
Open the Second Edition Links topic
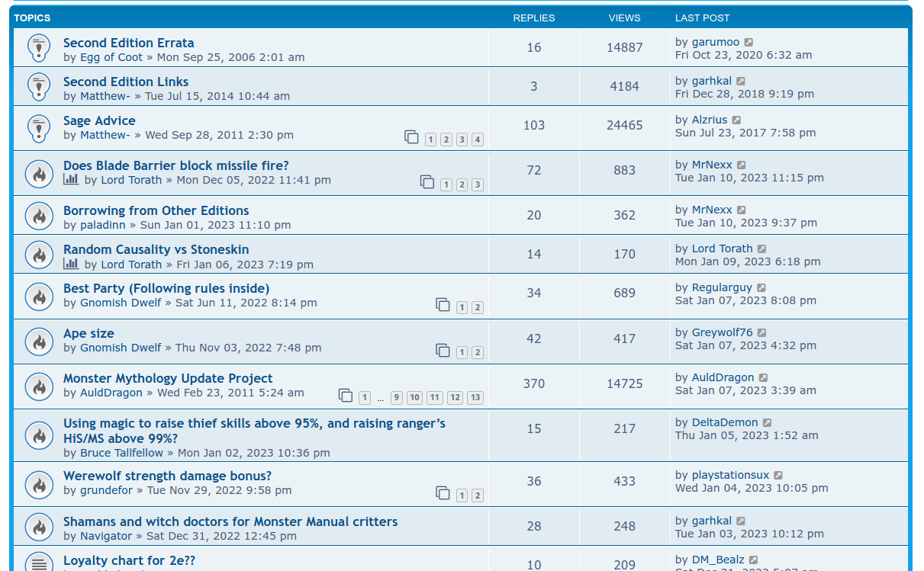(x=125, y=82)
